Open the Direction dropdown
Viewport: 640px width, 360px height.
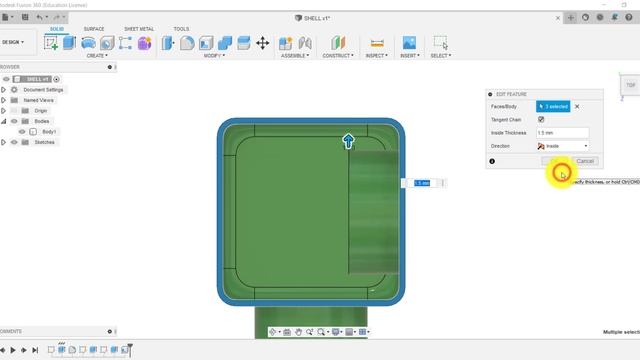(x=562, y=146)
